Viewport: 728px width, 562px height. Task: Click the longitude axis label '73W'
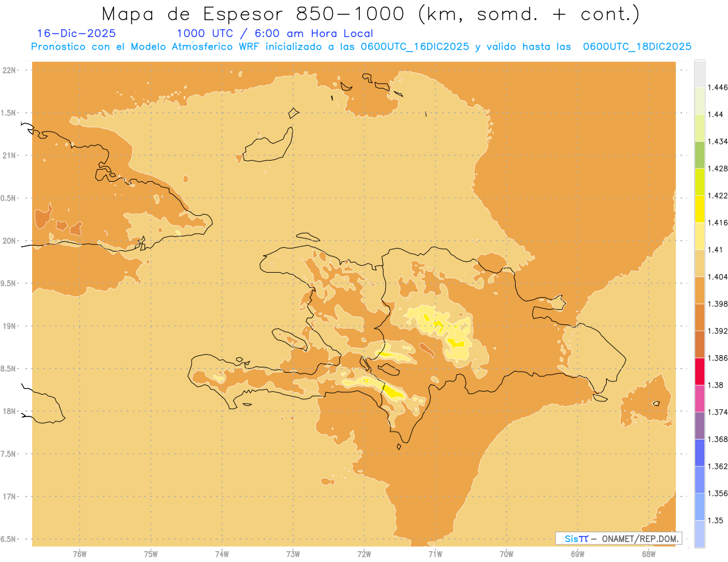click(x=293, y=554)
